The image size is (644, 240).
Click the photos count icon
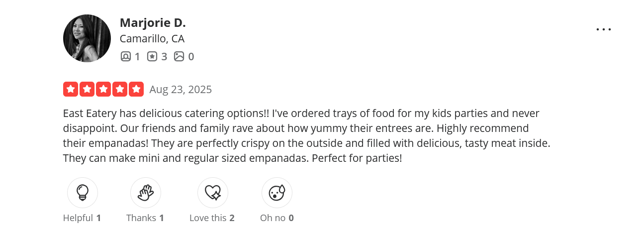click(179, 57)
